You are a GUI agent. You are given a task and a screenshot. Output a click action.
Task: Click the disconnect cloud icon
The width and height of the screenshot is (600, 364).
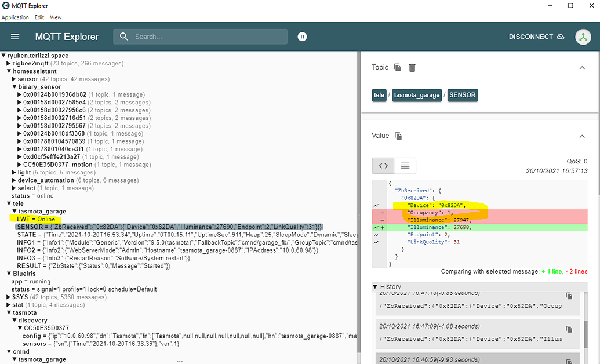[561, 37]
